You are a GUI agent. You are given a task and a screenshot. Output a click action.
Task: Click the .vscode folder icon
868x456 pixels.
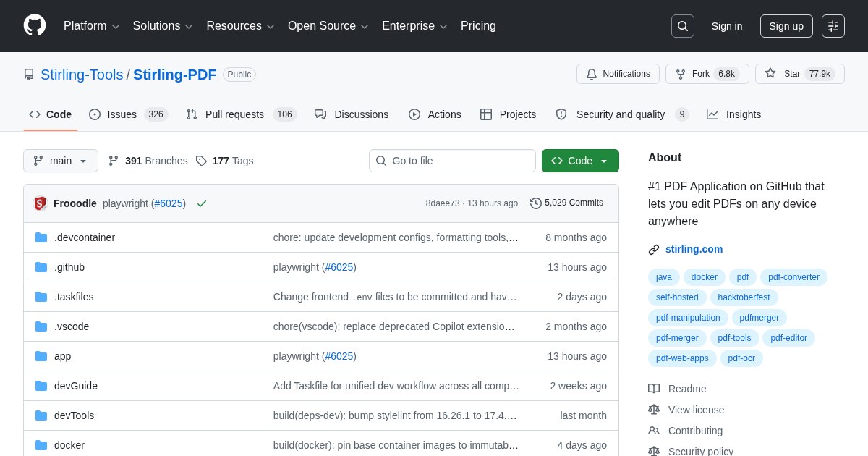tap(41, 326)
